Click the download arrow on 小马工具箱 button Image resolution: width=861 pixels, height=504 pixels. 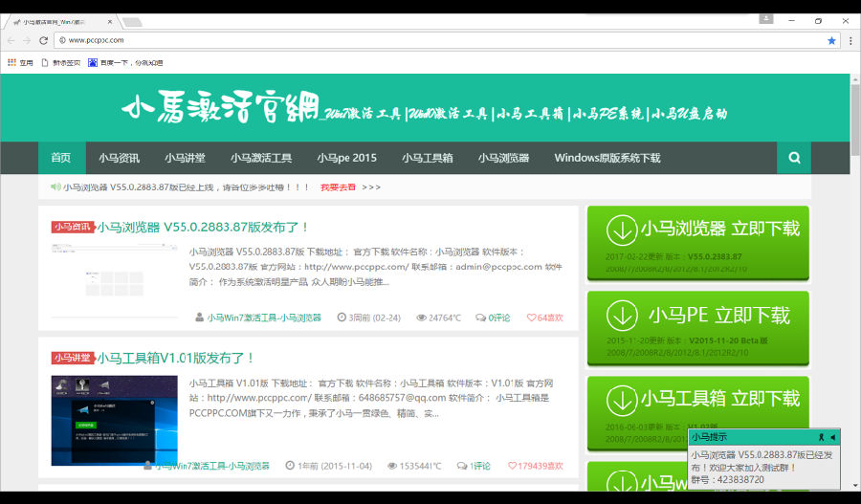[x=622, y=400]
